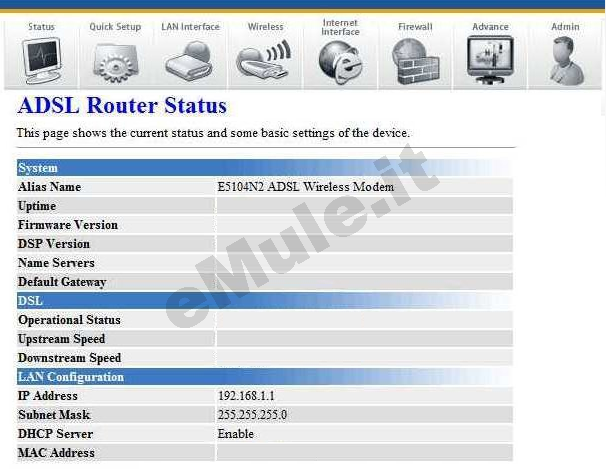Select the Firewall menu label
Screen dimensions: 606x470
[415, 27]
